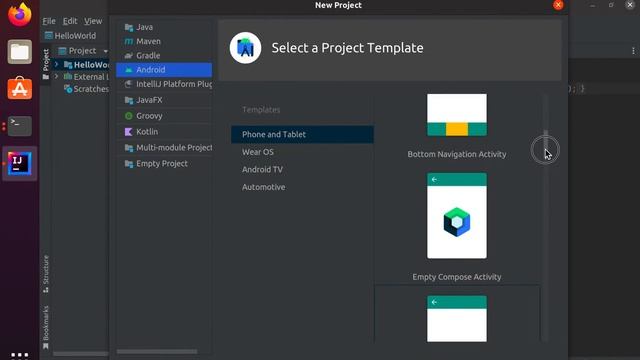Toggle the Project tool window tab

[46, 64]
